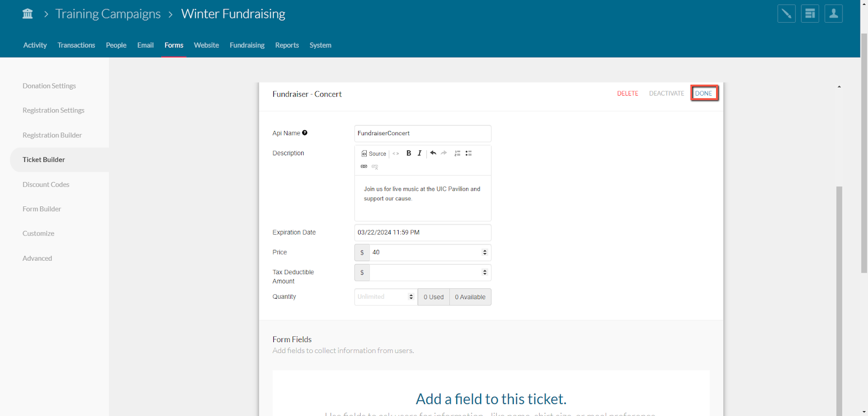The width and height of the screenshot is (868, 416).
Task: Click into the description text area
Action: coord(423,198)
